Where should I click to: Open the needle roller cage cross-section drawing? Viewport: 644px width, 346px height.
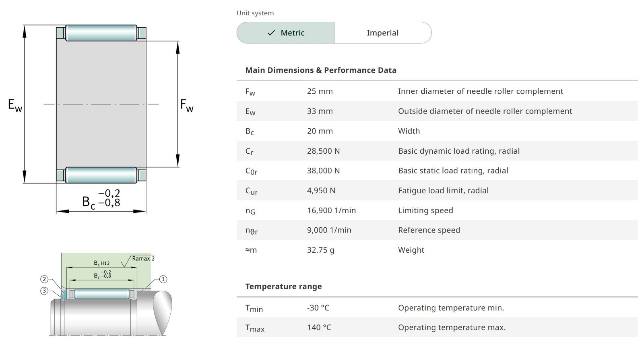[101, 117]
